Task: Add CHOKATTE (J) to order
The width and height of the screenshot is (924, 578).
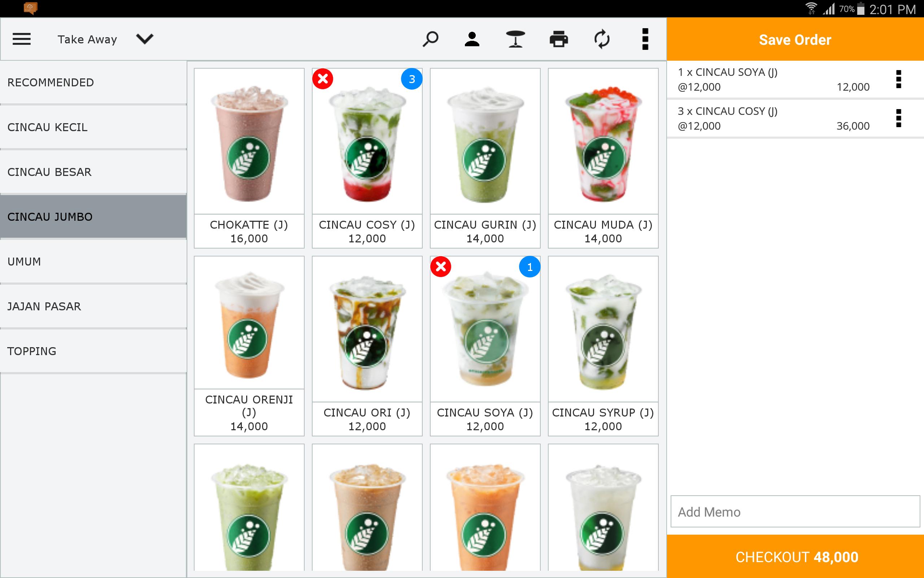Action: pos(249,158)
